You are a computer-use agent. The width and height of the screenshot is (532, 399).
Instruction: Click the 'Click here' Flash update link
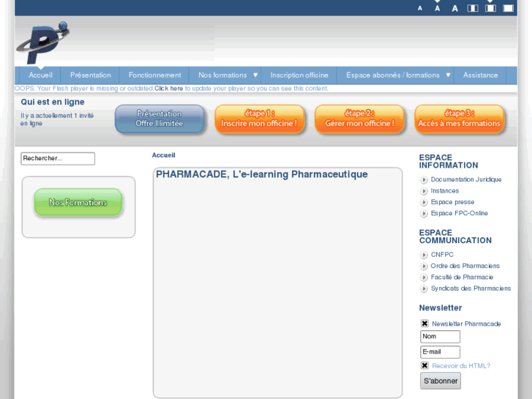coord(168,89)
